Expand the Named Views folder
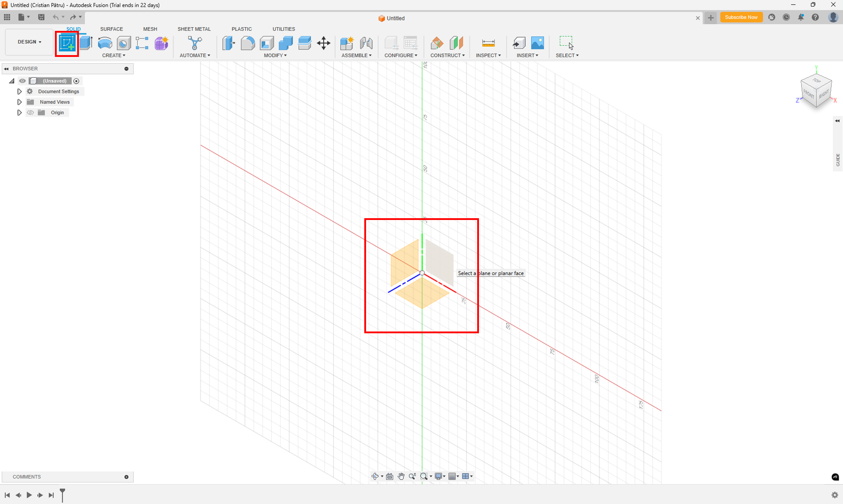The width and height of the screenshot is (843, 504). pos(19,102)
